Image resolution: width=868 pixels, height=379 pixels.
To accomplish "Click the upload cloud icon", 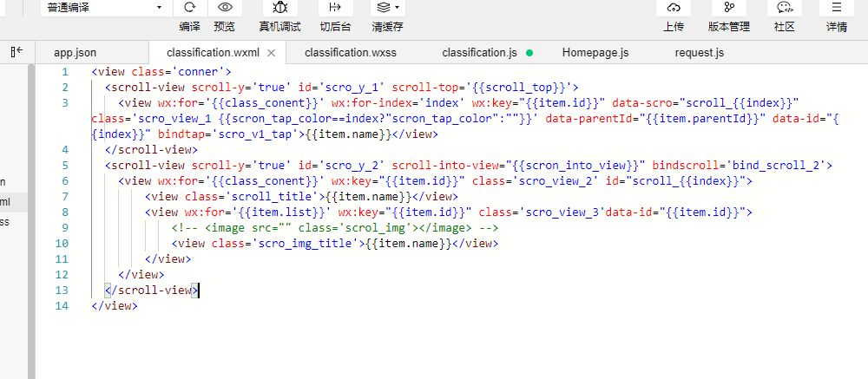I will [x=674, y=7].
